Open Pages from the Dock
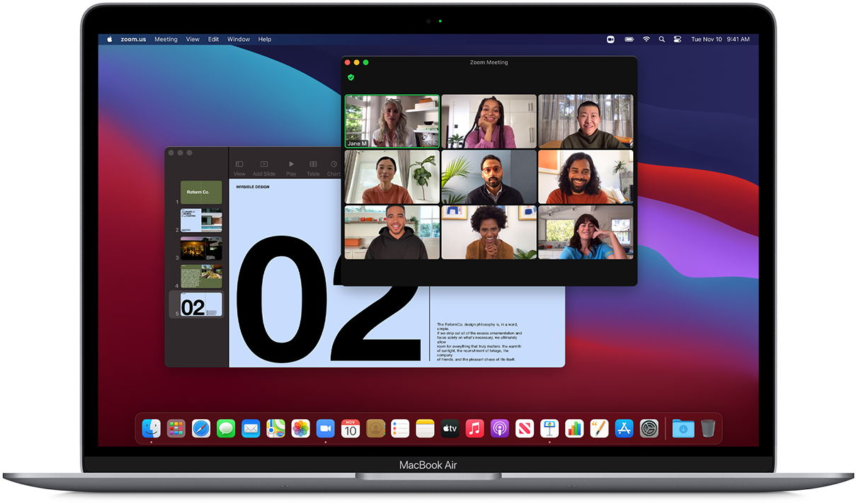Screen dimensions: 857x504 point(599,428)
